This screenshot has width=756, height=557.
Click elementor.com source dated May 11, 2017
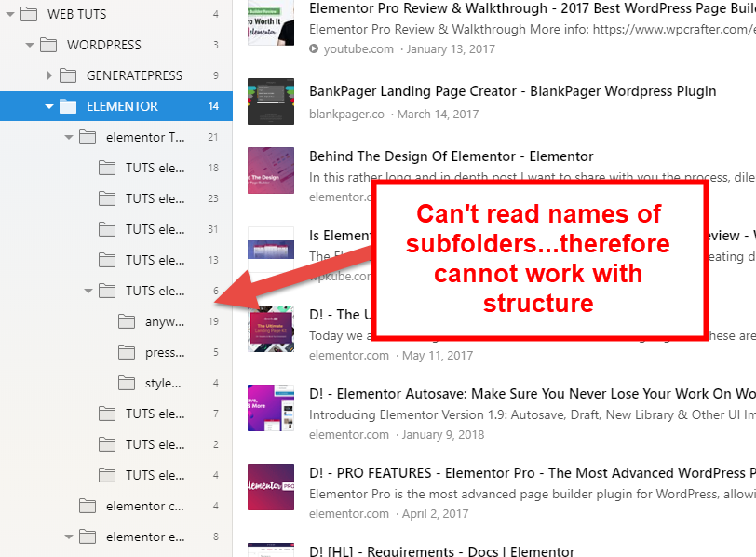[x=349, y=356]
